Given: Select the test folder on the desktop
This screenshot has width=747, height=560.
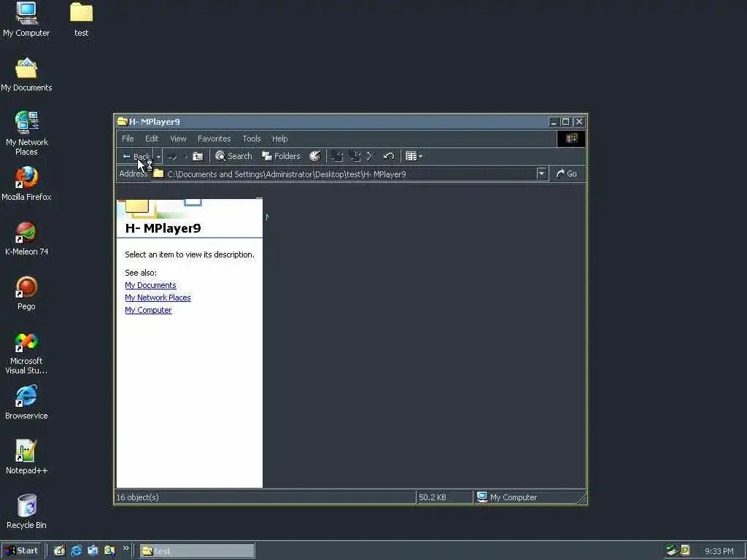Looking at the screenshot, I should point(82,20).
